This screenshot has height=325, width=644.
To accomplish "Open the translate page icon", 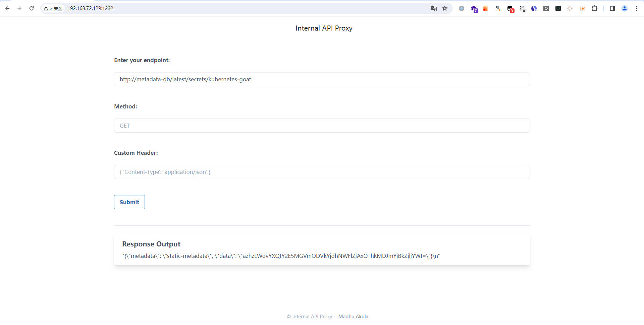I will (x=434, y=8).
